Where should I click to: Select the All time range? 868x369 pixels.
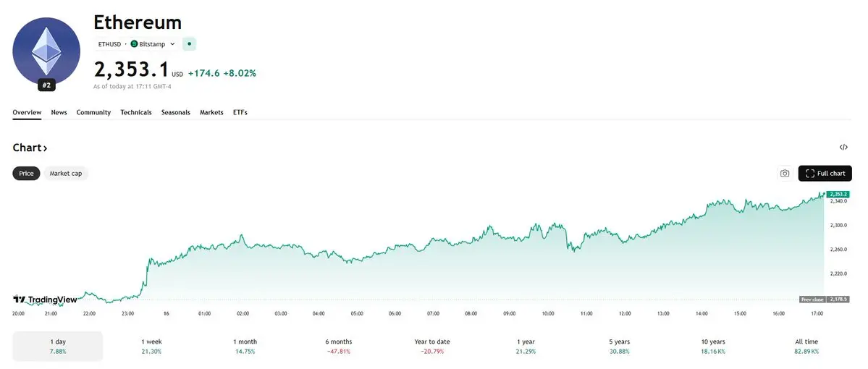(806, 346)
